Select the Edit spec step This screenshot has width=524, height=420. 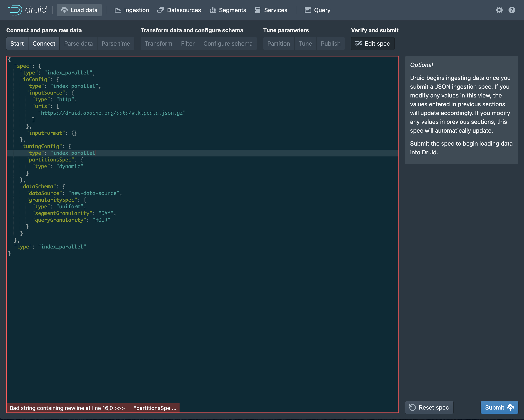coord(372,44)
